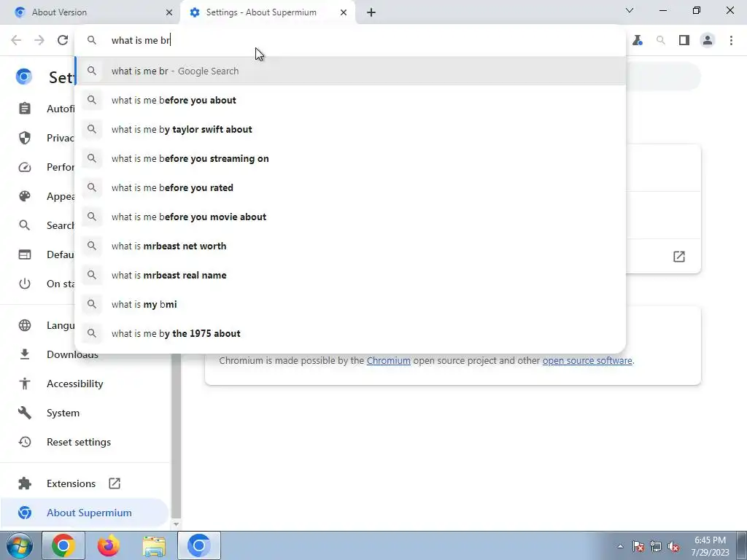Click the sidebar scrollbar down arrow
Image resolution: width=747 pixels, height=560 pixels.
[x=176, y=524]
